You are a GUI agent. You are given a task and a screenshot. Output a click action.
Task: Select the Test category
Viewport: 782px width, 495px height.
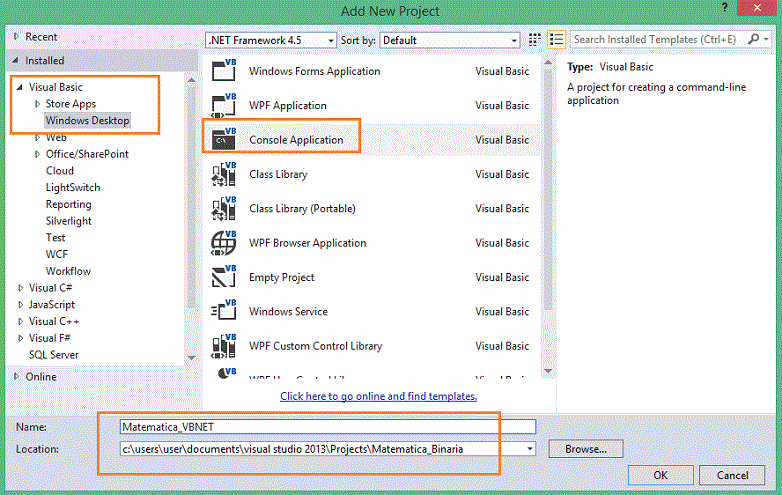click(x=55, y=238)
